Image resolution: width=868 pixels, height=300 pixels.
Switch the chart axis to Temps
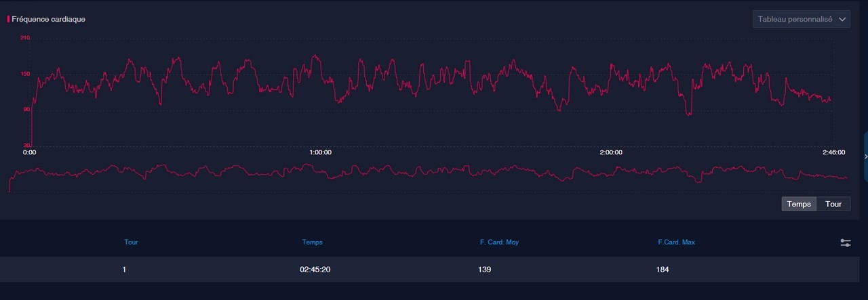pyautogui.click(x=799, y=204)
